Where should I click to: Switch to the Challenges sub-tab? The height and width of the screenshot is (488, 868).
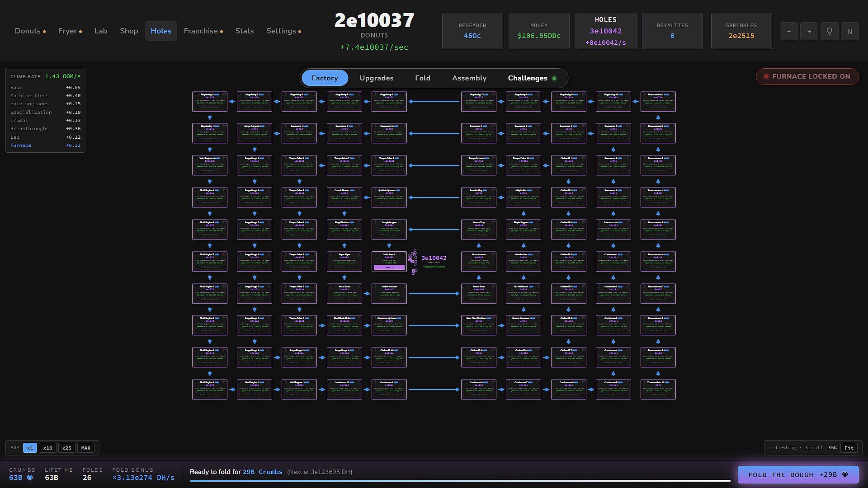[x=532, y=78]
